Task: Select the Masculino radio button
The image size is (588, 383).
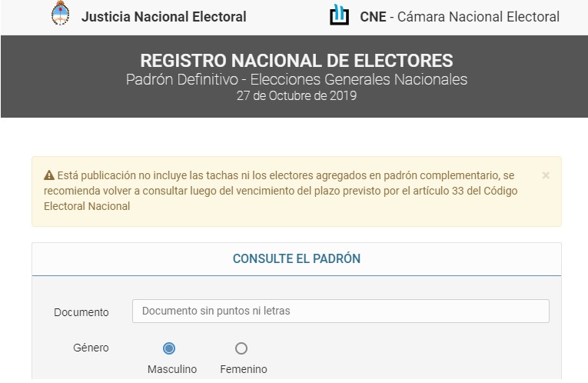Action: pos(169,348)
